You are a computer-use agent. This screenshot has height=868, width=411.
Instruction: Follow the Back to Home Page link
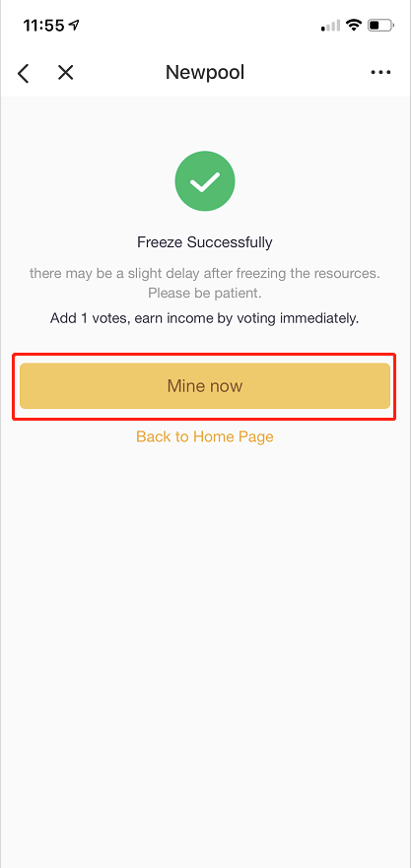[205, 436]
